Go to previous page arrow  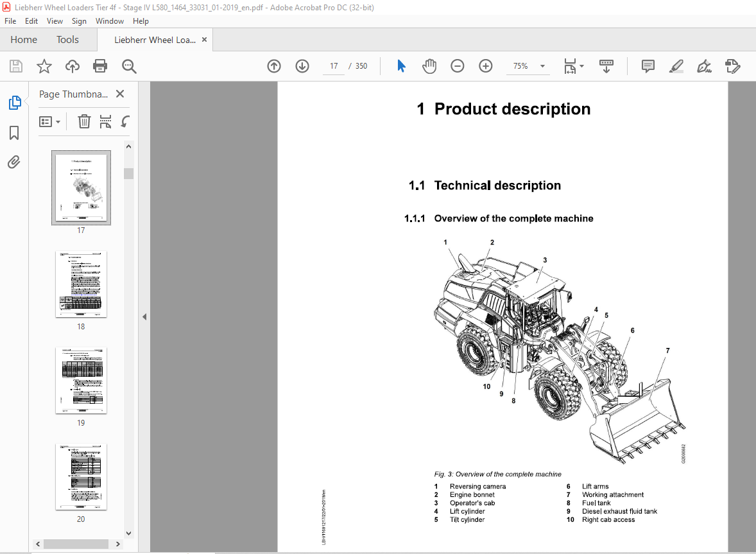click(x=274, y=66)
